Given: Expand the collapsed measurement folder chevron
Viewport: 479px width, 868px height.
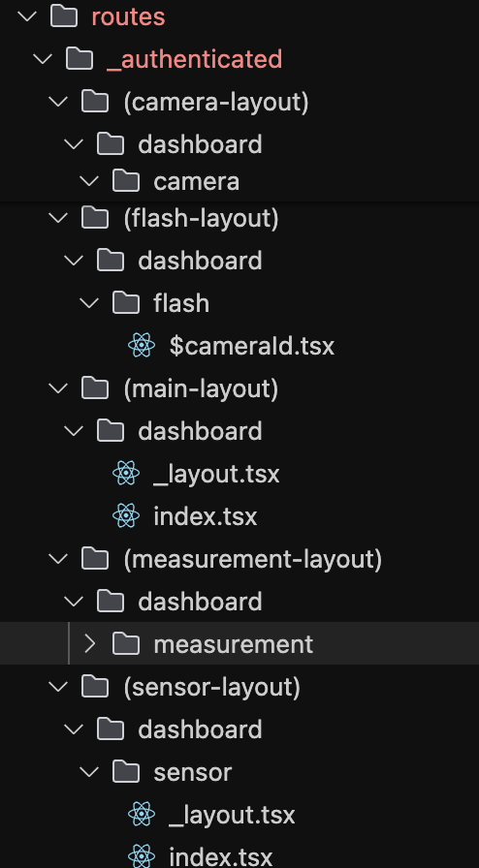Looking at the screenshot, I should pyautogui.click(x=90, y=644).
